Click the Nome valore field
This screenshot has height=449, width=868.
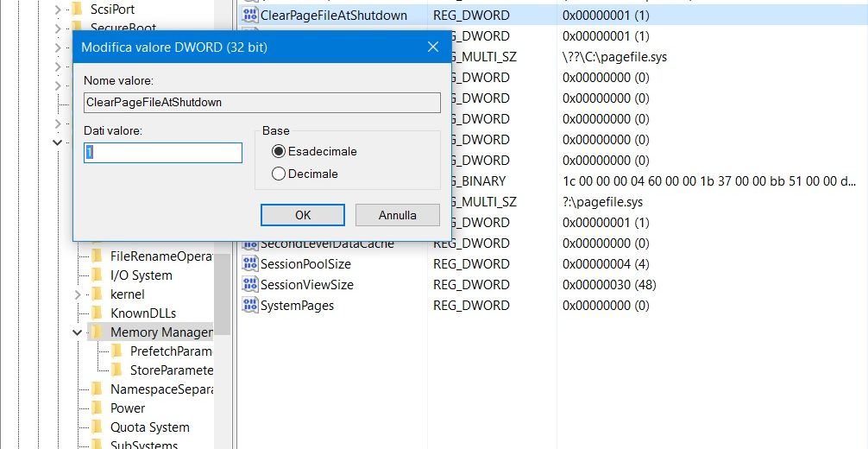point(261,103)
